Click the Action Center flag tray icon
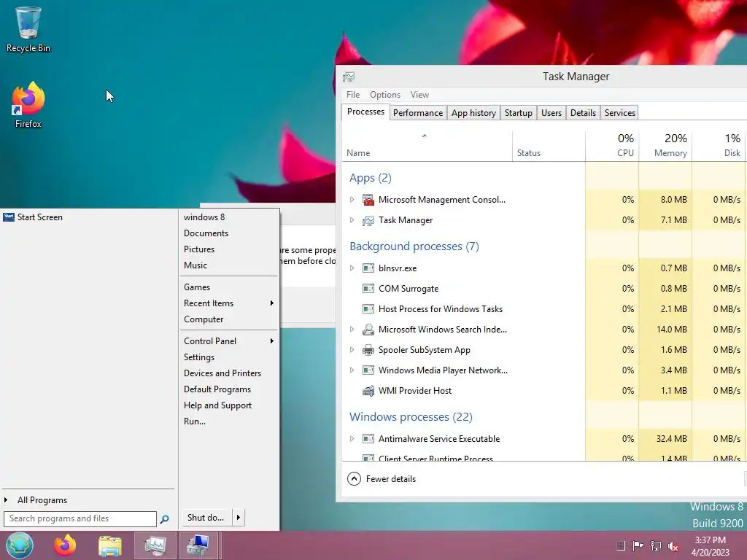 tap(638, 545)
